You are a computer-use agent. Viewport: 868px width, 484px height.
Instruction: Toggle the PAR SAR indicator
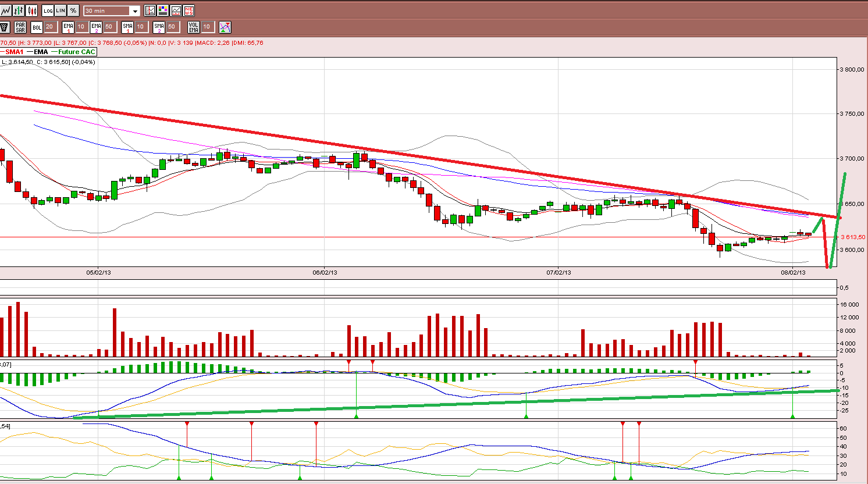(x=20, y=27)
